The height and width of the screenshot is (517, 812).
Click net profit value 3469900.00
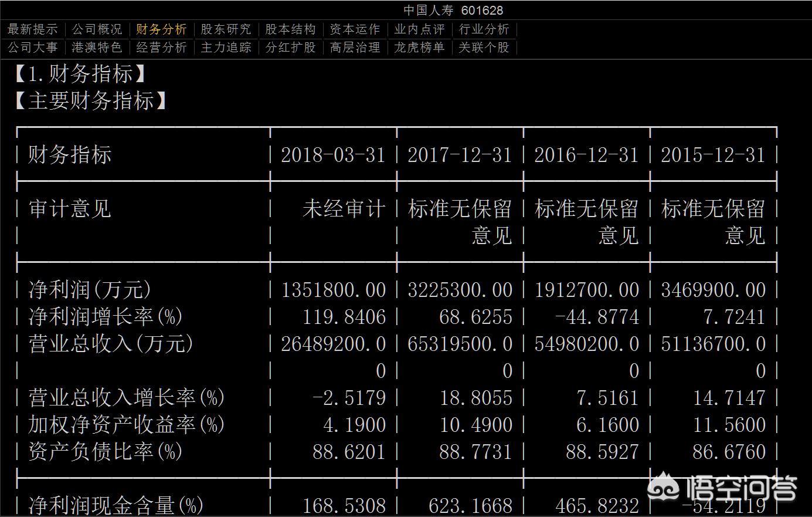pos(714,290)
